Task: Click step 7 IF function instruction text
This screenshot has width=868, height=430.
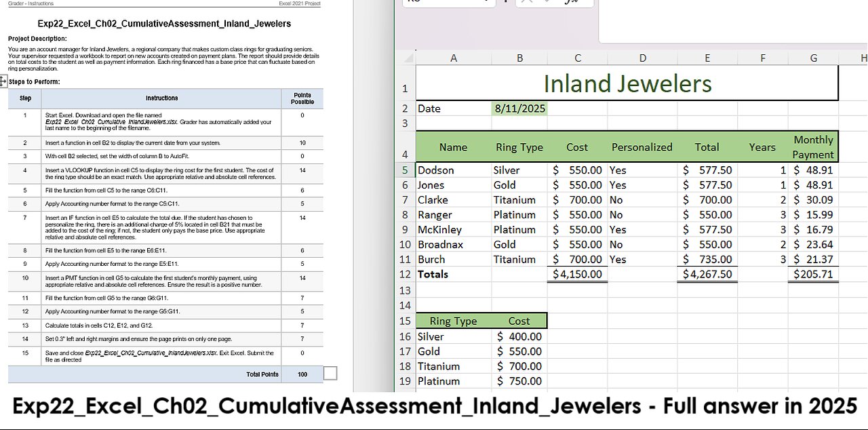Action: click(x=157, y=227)
